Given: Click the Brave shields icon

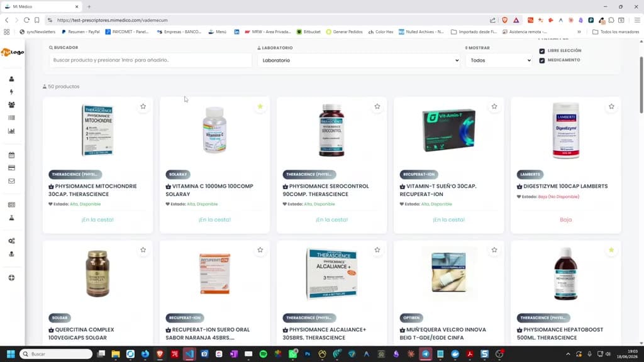Looking at the screenshot, I should pyautogui.click(x=505, y=20).
